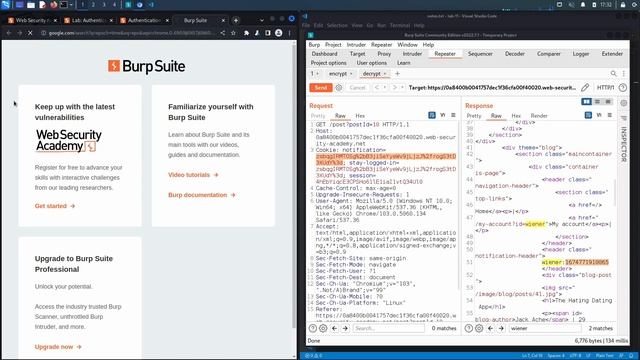Open the HTTP/1 protocol selector
The width and height of the screenshot is (640, 360).
click(x=605, y=88)
